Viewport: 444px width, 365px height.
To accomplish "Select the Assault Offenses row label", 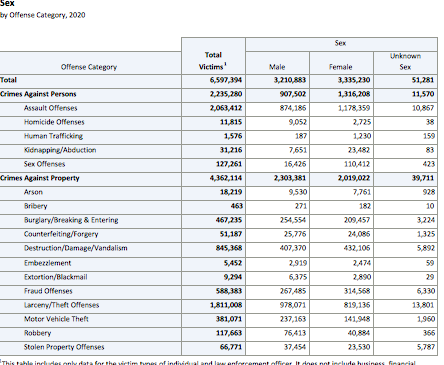I will pos(50,108).
